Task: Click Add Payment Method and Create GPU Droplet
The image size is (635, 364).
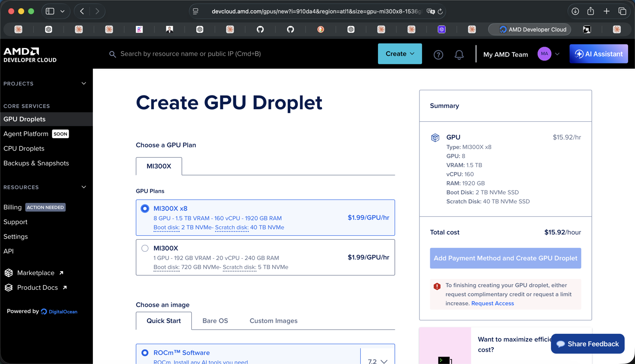Action: coord(505,258)
